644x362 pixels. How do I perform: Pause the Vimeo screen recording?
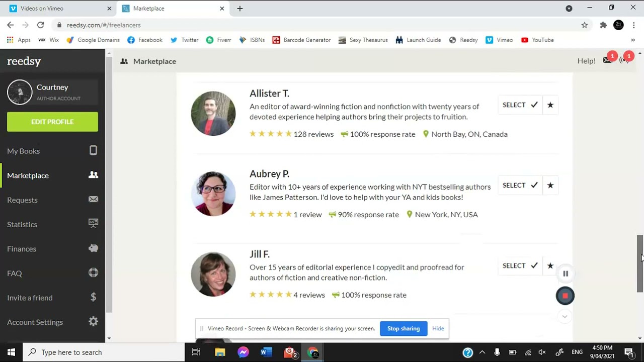pos(566,274)
